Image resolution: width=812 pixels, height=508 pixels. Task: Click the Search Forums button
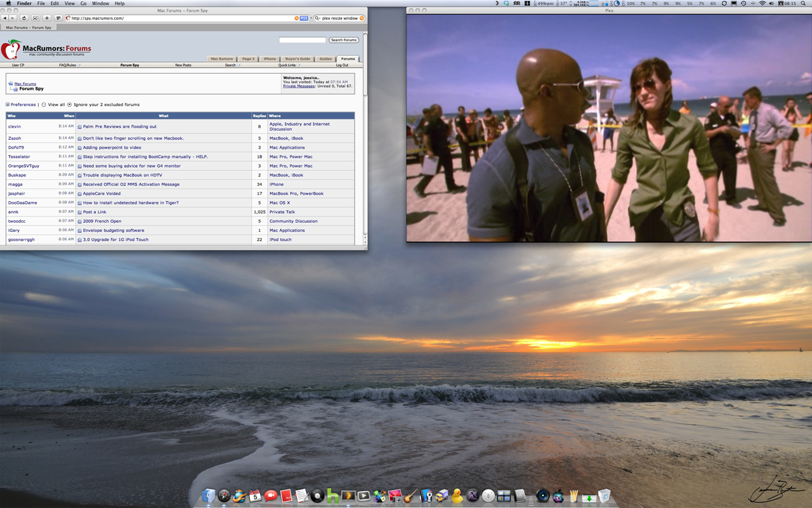coord(344,40)
